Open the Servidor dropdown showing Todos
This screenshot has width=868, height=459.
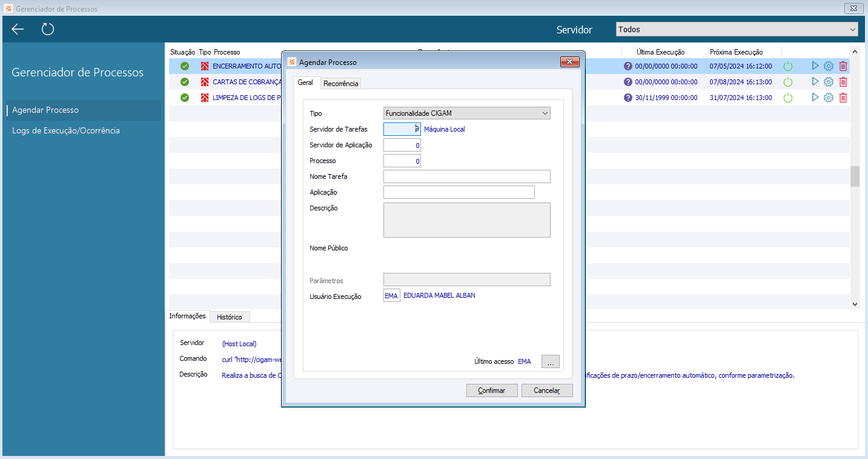[737, 29]
